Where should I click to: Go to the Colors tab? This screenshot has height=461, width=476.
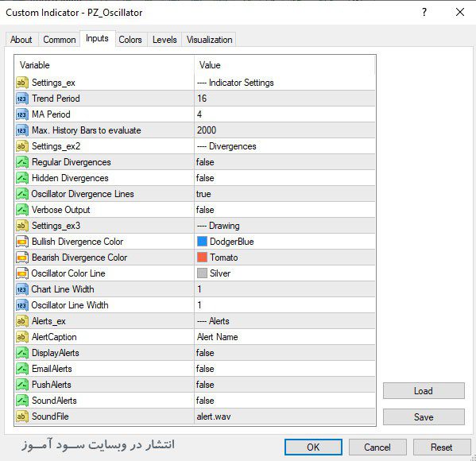[x=130, y=40]
